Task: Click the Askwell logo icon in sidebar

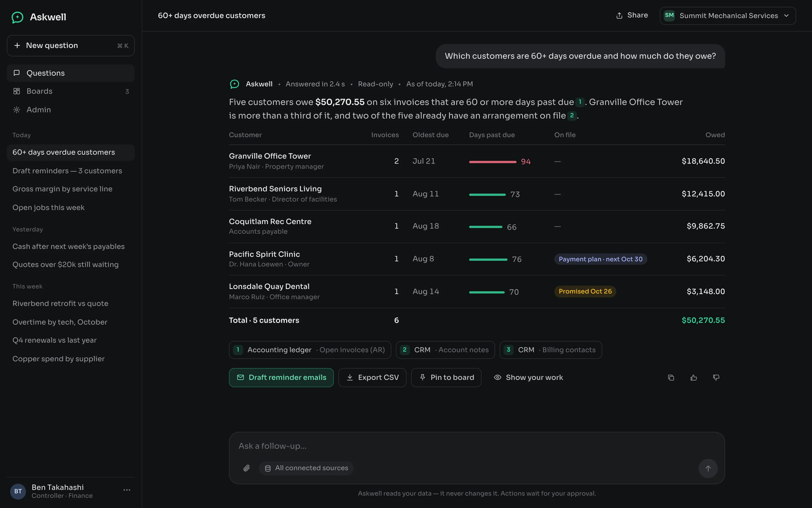Action: point(17,17)
